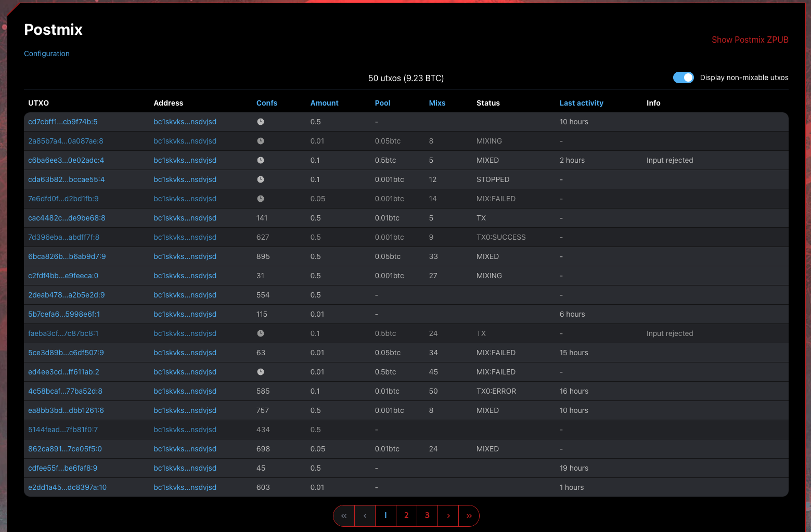Viewport: 811px width, 532px height.
Task: Click the unconfirmed clock icon for 2a85b7a4
Action: click(261, 141)
